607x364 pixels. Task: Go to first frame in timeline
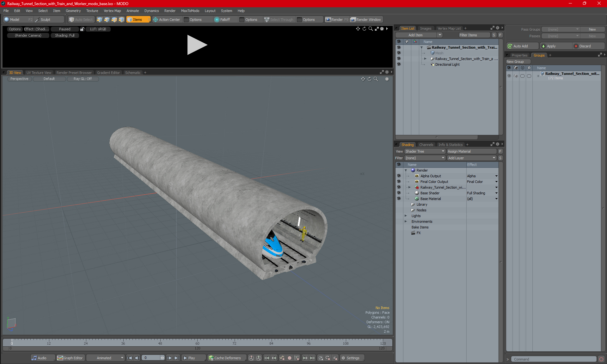pos(129,358)
